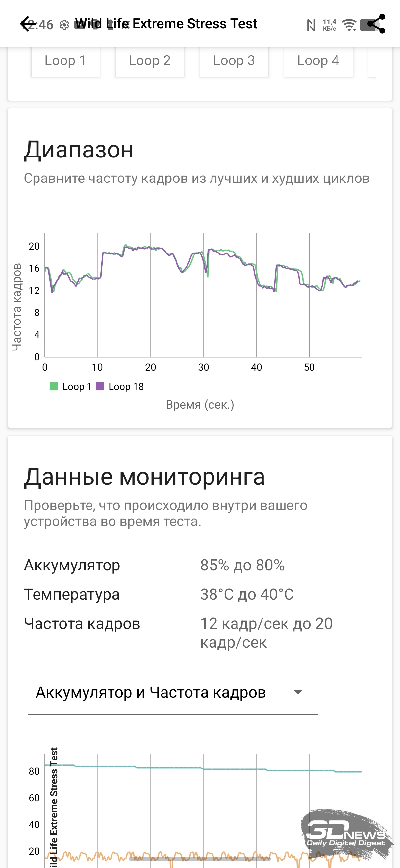Open the Loop 4 button
The height and width of the screenshot is (868, 400).
[318, 61]
